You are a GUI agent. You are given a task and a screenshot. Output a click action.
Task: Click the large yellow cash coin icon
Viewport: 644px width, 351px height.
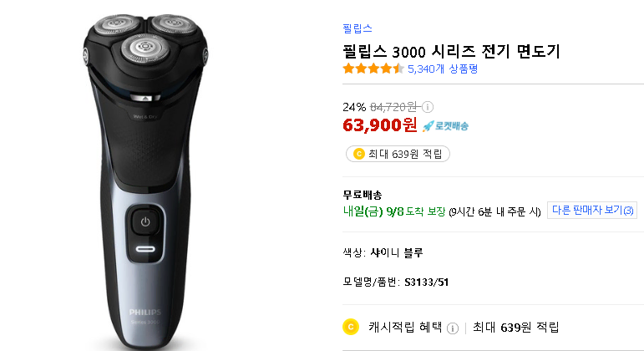(351, 327)
